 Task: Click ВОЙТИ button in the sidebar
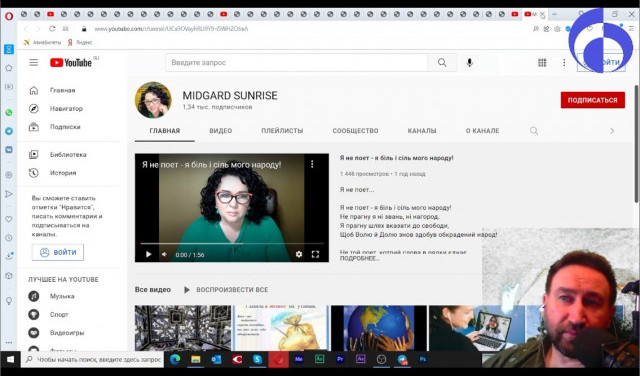[58, 252]
